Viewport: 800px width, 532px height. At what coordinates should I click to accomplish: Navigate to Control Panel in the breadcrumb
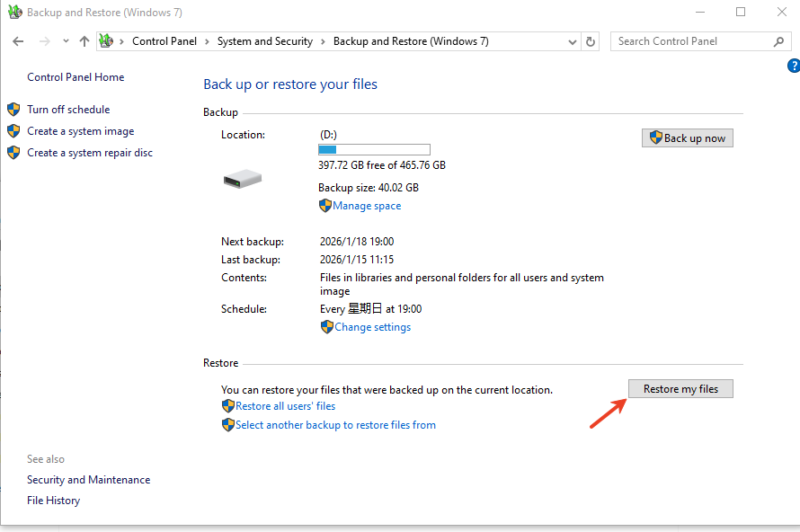(x=164, y=40)
